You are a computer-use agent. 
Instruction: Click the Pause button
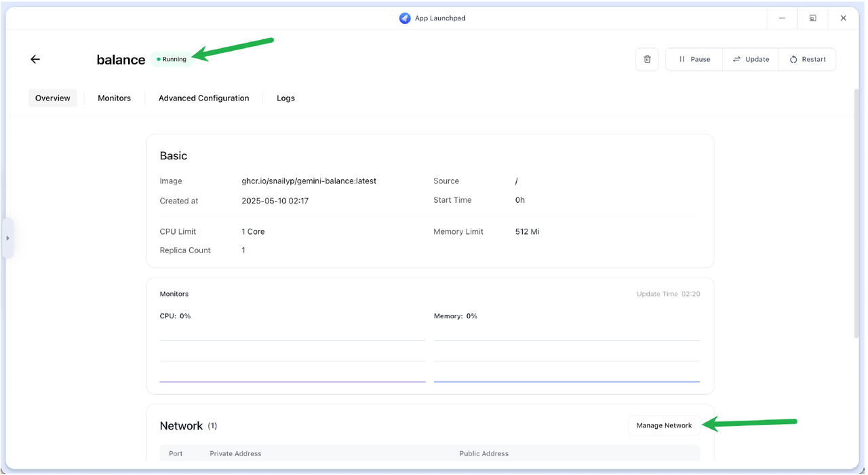(x=693, y=59)
